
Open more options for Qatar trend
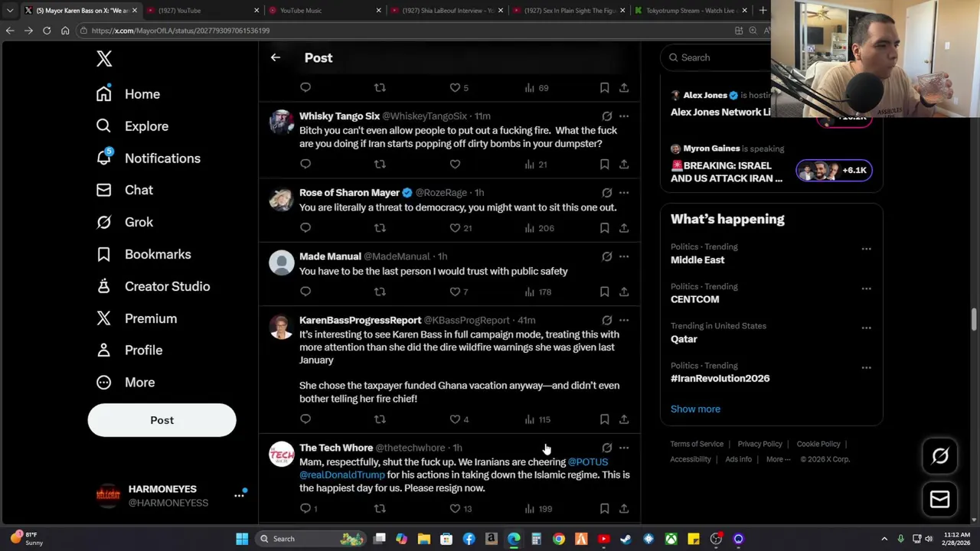coord(866,328)
